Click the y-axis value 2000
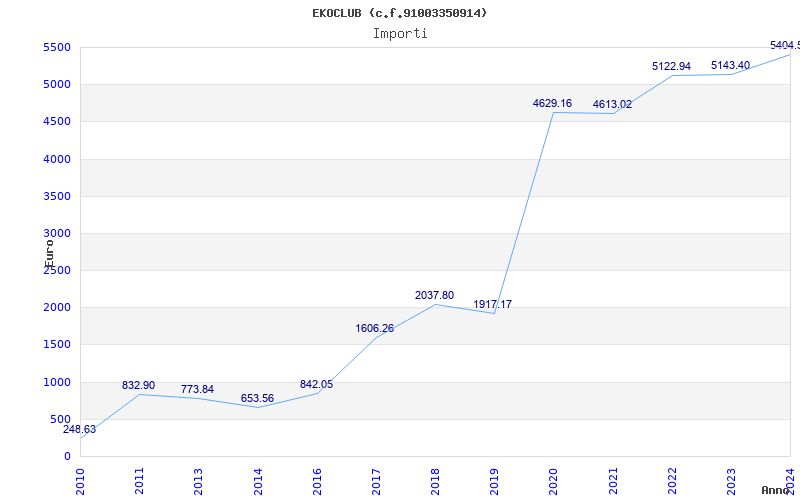Image resolution: width=800 pixels, height=500 pixels. pyautogui.click(x=57, y=308)
